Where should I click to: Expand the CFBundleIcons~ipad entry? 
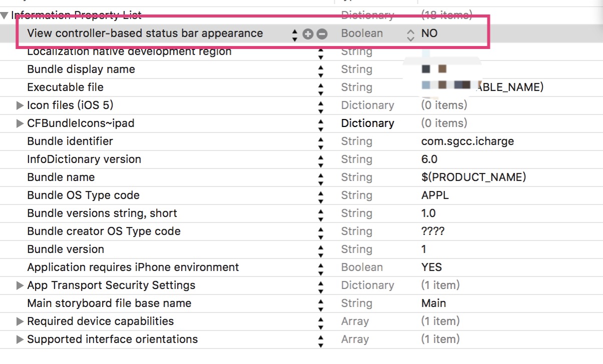pos(20,123)
